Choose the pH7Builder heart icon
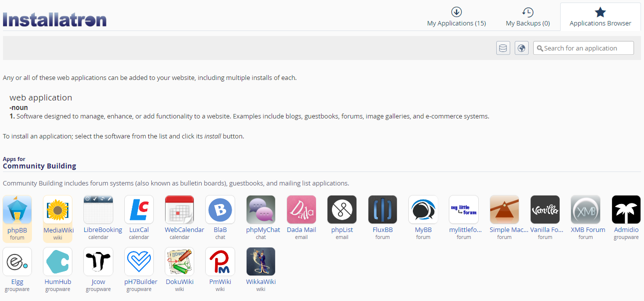Screen dimensions: 644x301 139,261
